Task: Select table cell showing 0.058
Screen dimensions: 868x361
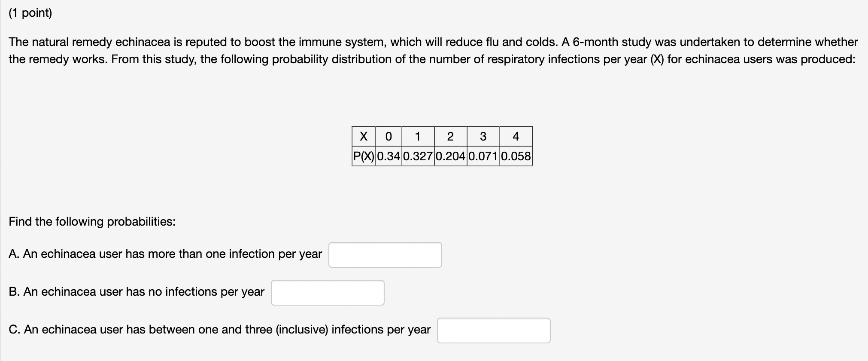Action: 516,156
